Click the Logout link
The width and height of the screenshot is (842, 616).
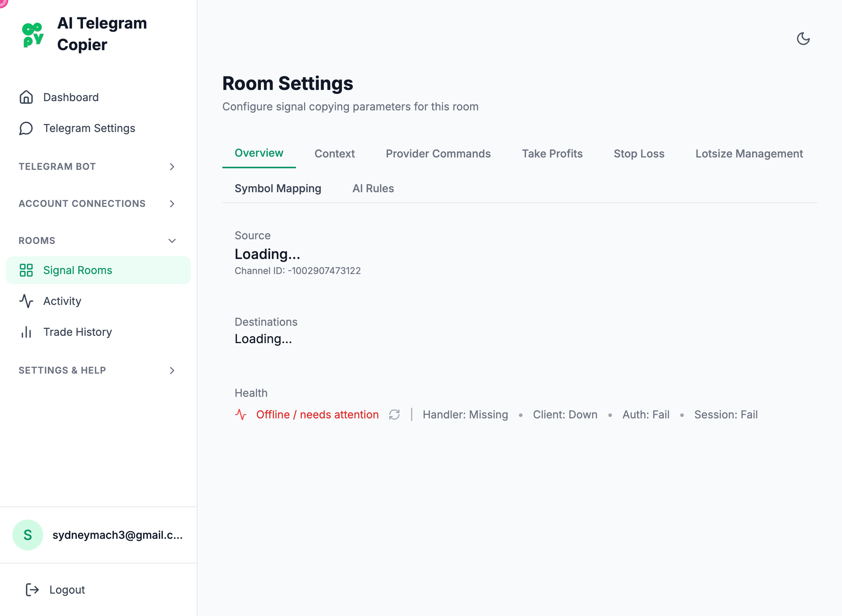(67, 590)
